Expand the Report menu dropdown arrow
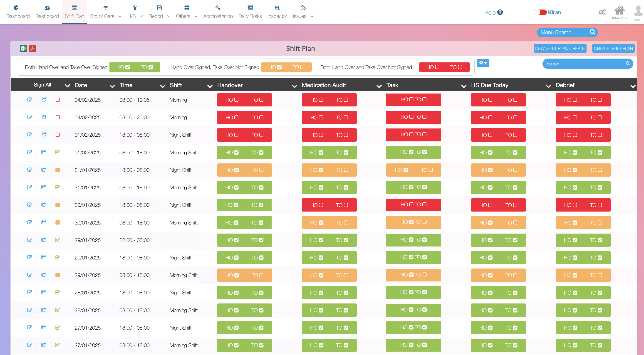 (x=168, y=16)
